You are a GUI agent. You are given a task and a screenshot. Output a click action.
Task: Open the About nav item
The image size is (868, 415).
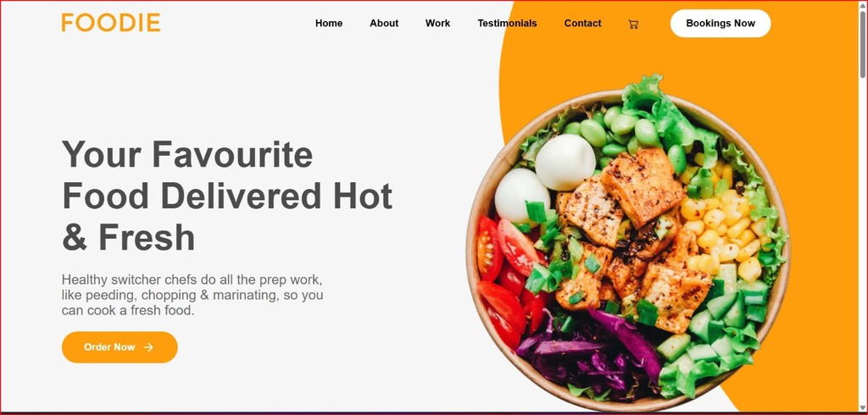pyautogui.click(x=384, y=23)
